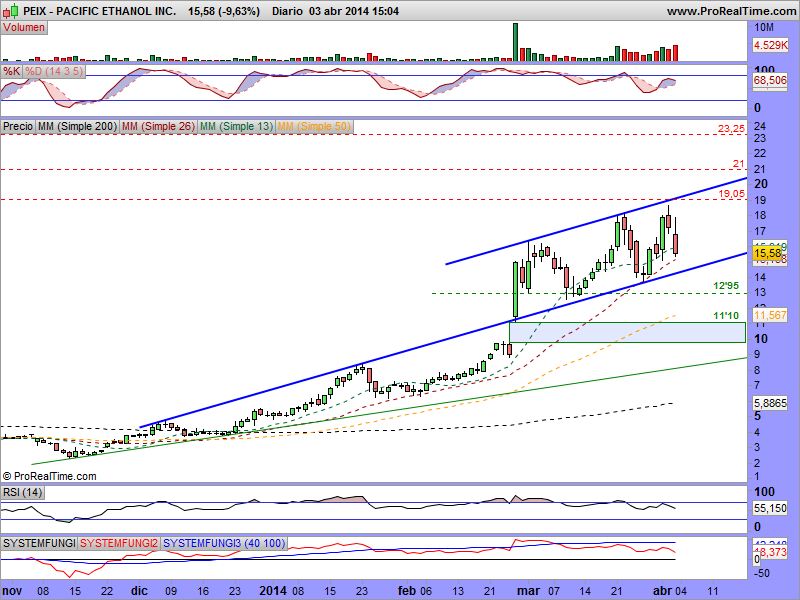The width and height of the screenshot is (800, 600).
Task: Click the 03 abr 2014 15:04 timestamp
Action: point(354,11)
